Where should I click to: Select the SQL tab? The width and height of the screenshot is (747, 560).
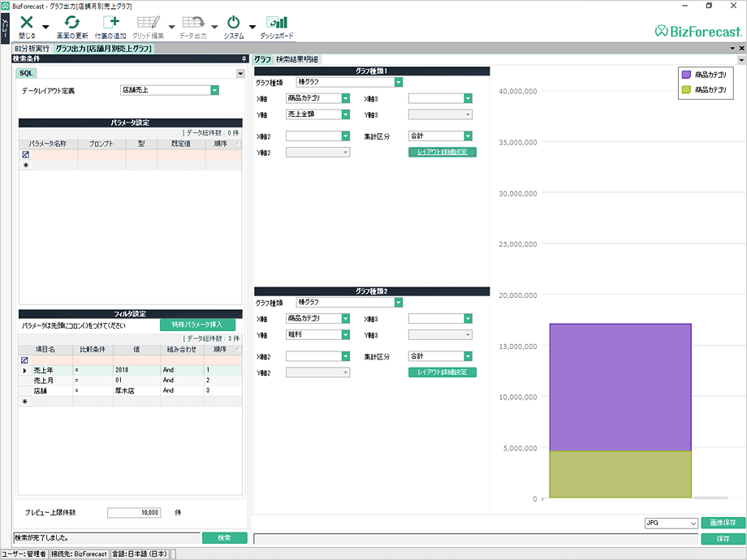click(26, 73)
